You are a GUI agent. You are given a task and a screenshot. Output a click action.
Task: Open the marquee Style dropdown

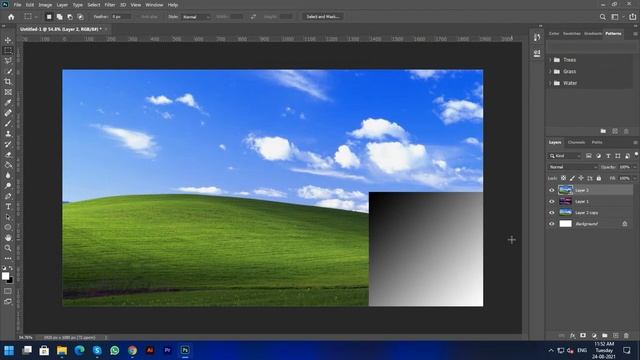pos(196,17)
